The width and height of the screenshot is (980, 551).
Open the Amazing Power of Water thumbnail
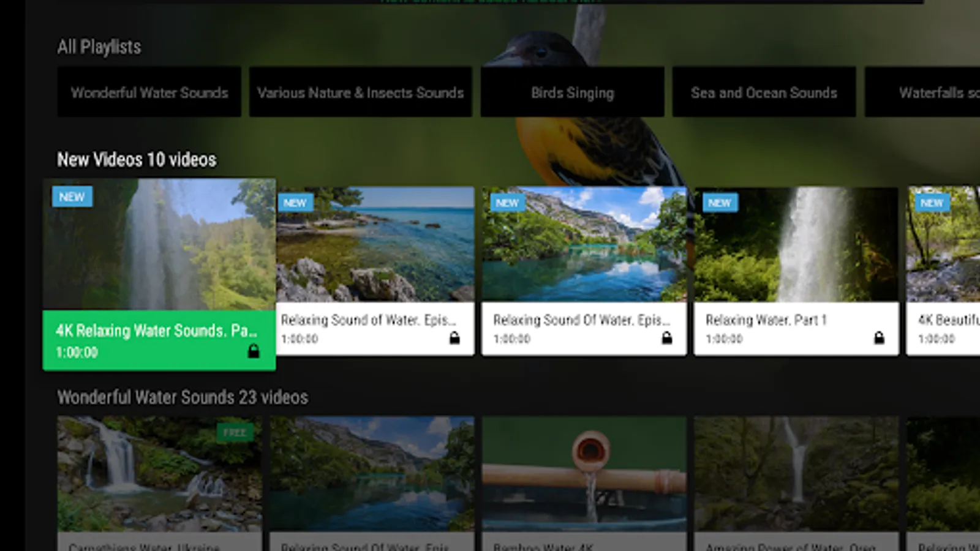tap(796, 474)
